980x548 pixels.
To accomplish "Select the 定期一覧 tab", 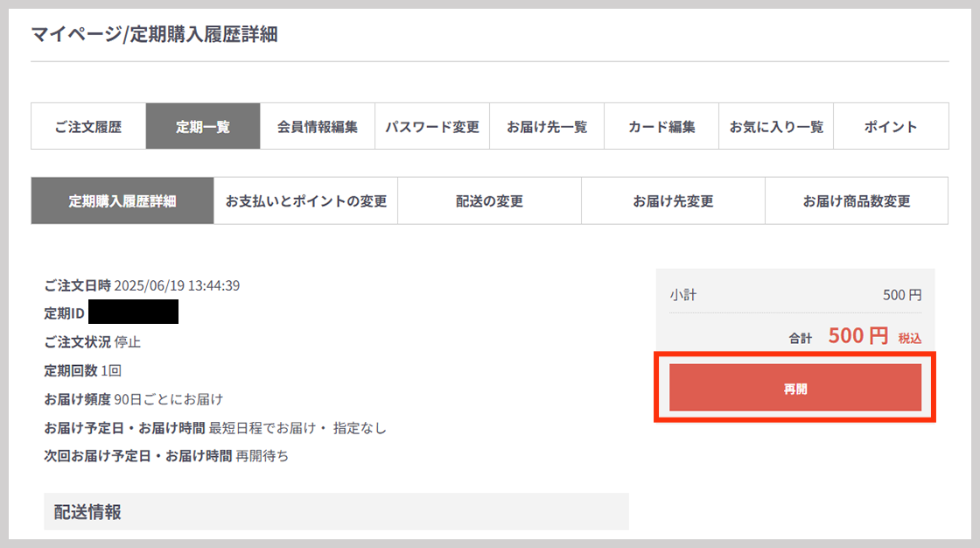I will pos(203,127).
